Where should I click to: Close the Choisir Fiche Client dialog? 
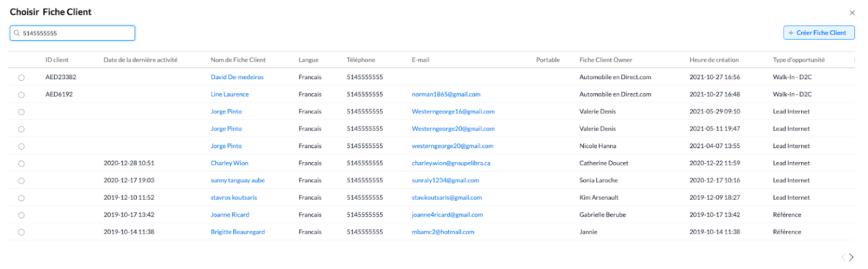852,12
